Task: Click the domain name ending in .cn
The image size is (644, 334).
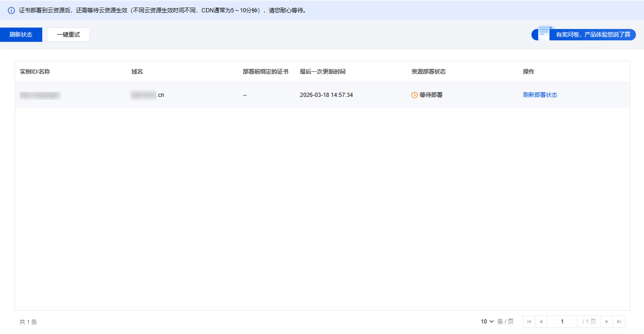Action: [x=148, y=95]
